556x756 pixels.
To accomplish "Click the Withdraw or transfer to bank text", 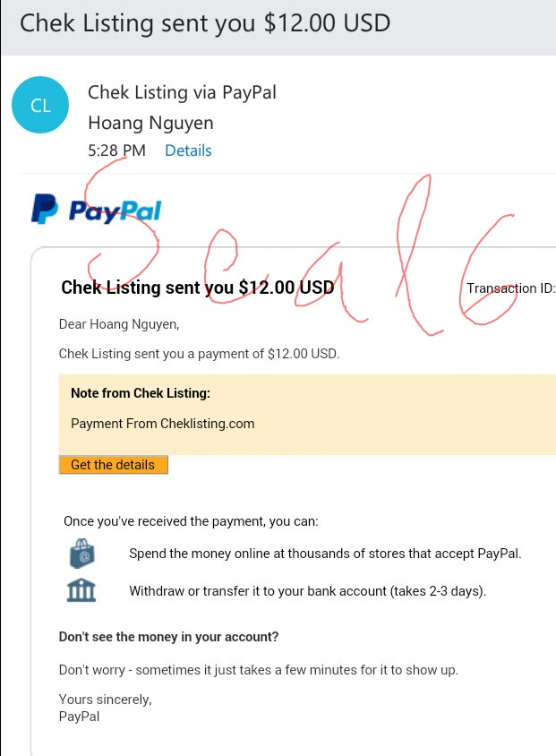I will 308,591.
